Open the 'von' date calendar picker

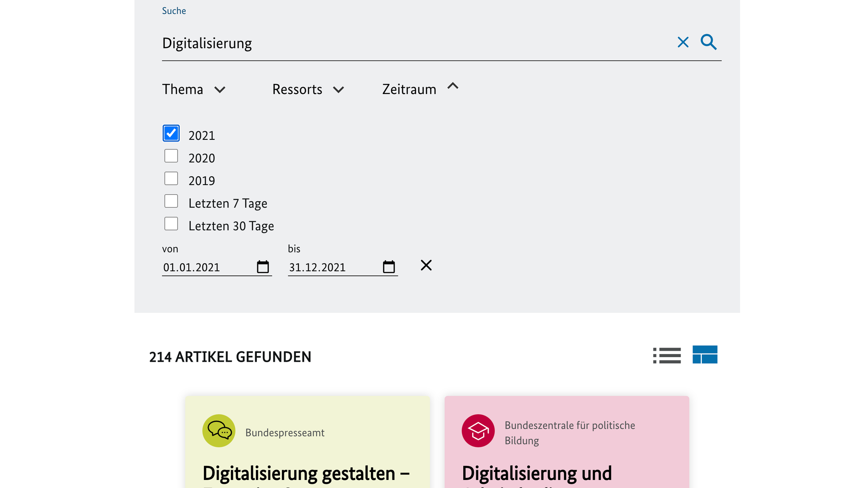[x=263, y=267]
